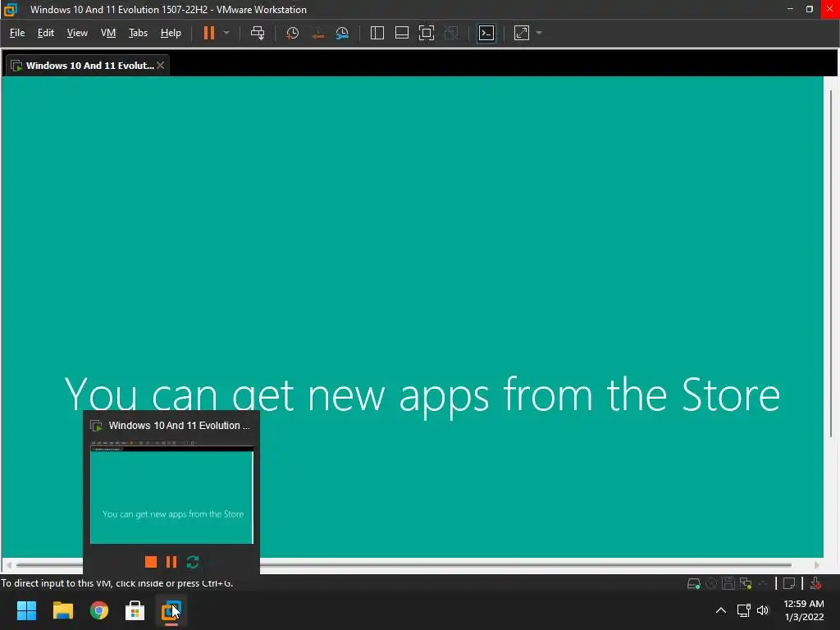The image size is (840, 630).
Task: Open the VM menu
Action: pos(108,33)
